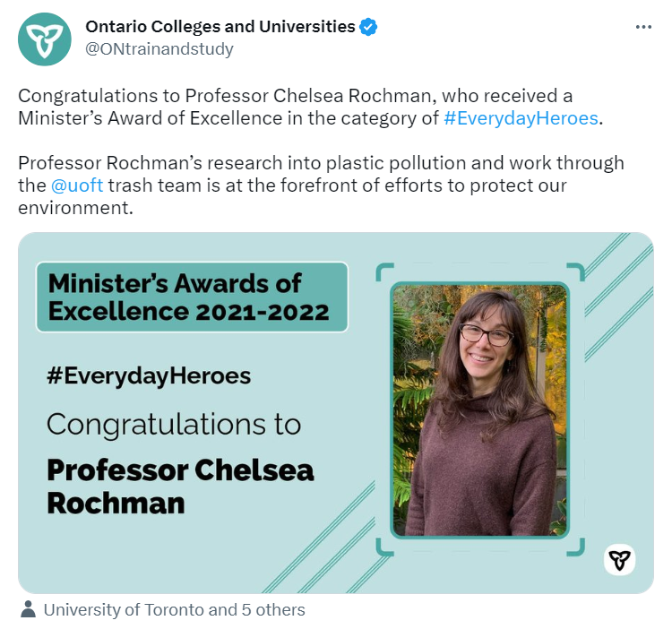The height and width of the screenshot is (629, 672).
Task: Click the trillium logo inside the award graphic
Action: pos(619,560)
